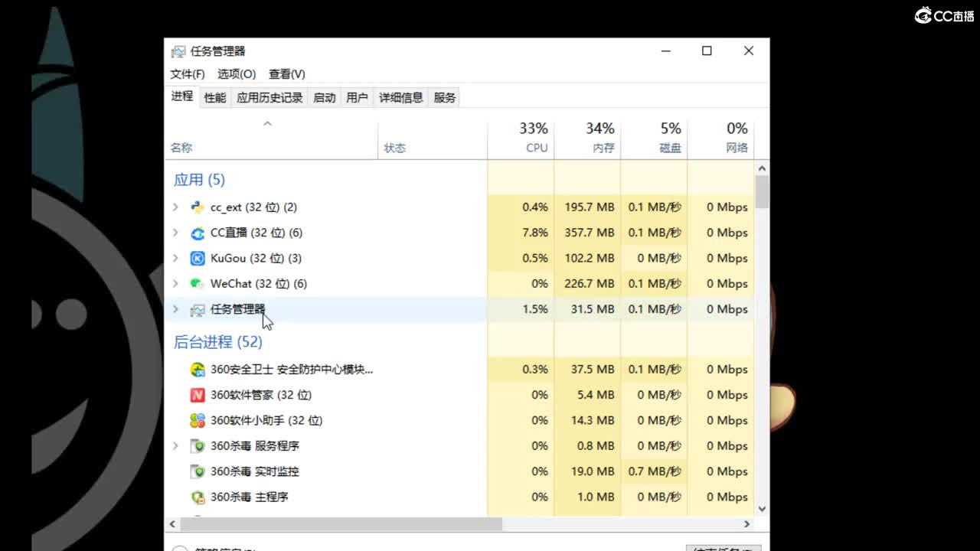980x551 pixels.
Task: Click the vertical scrollbar down arrow
Action: click(762, 508)
